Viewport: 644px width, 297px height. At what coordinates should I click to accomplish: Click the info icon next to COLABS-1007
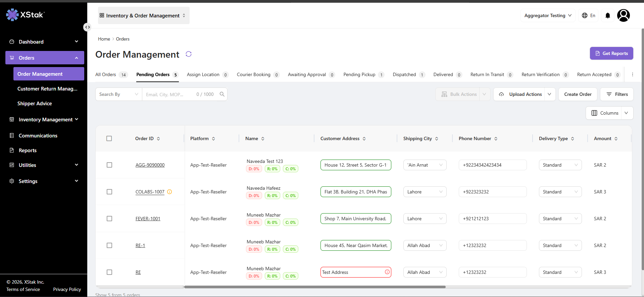tap(169, 192)
